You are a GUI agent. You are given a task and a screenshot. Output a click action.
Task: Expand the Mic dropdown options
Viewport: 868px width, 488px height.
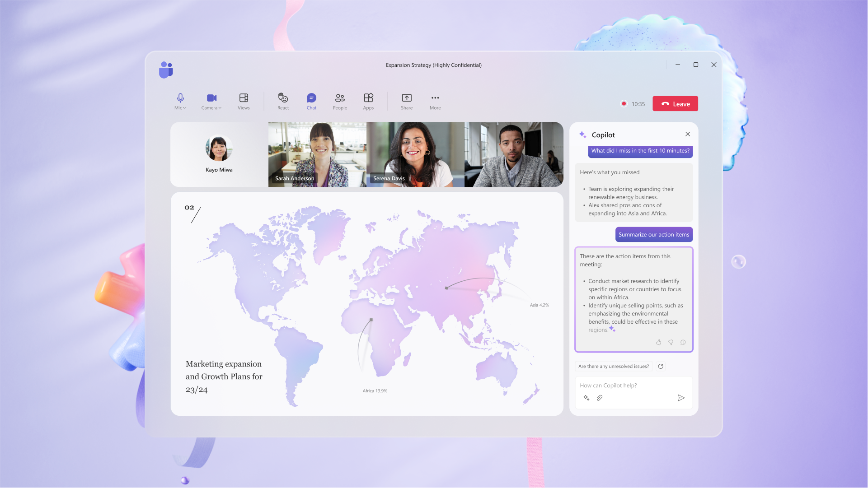point(184,108)
